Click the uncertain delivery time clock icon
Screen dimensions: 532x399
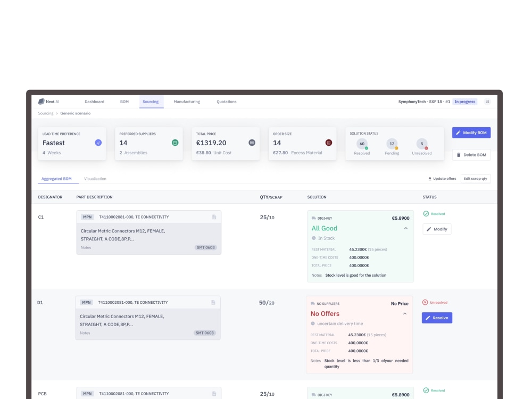(313, 323)
